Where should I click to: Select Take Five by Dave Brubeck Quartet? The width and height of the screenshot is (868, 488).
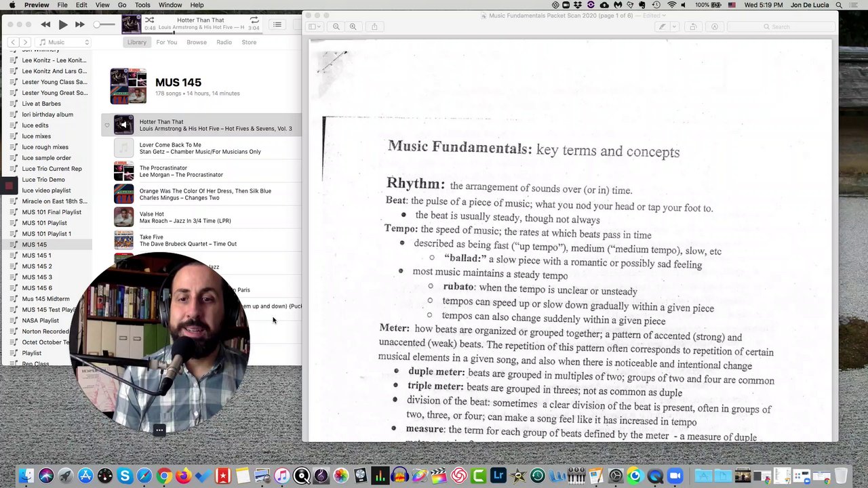coord(201,240)
